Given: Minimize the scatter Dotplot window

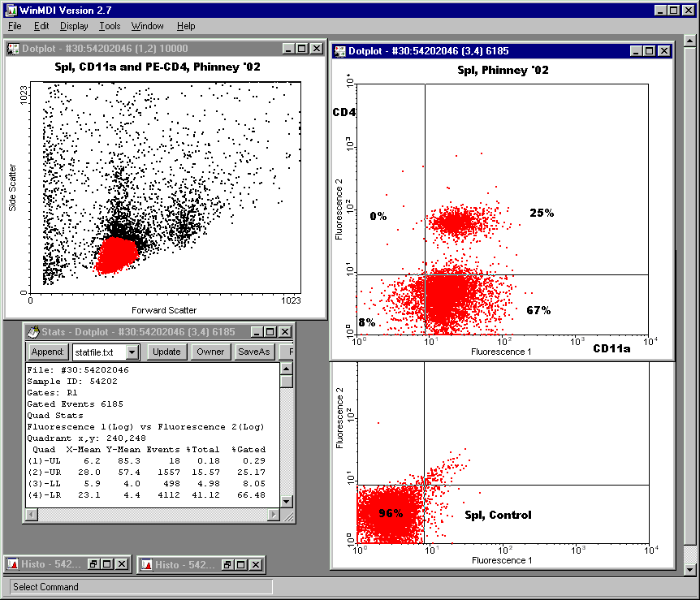Looking at the screenshot, I should [288, 49].
